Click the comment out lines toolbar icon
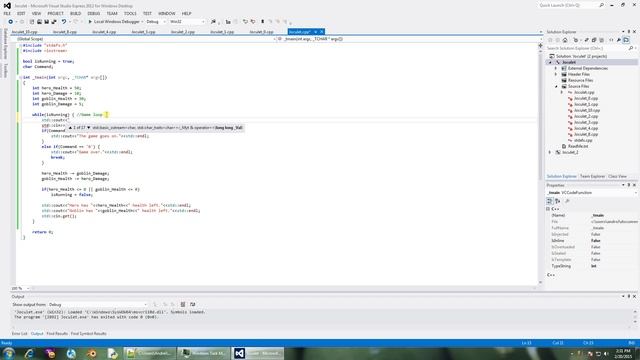The height and width of the screenshot is (360, 640). pyautogui.click(x=245, y=22)
